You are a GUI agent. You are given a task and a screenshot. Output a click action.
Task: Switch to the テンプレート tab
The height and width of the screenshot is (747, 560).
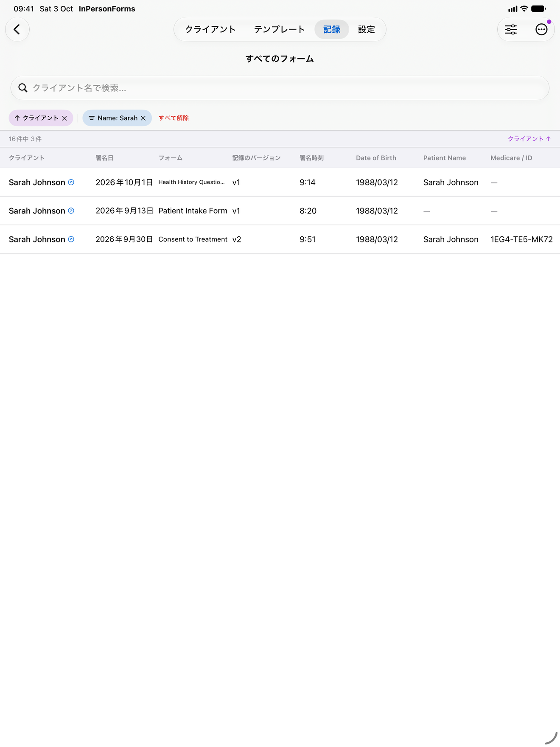(x=279, y=29)
